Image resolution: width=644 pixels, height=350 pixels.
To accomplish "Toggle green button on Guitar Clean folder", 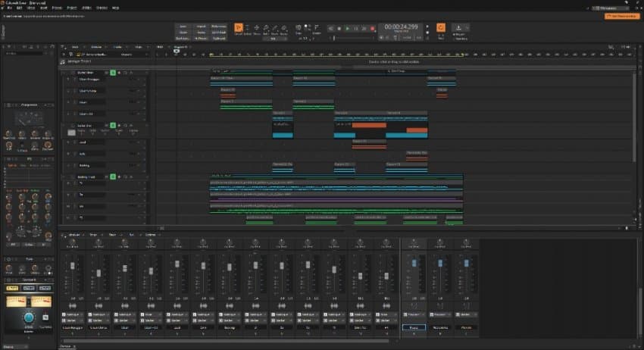I will (112, 72).
